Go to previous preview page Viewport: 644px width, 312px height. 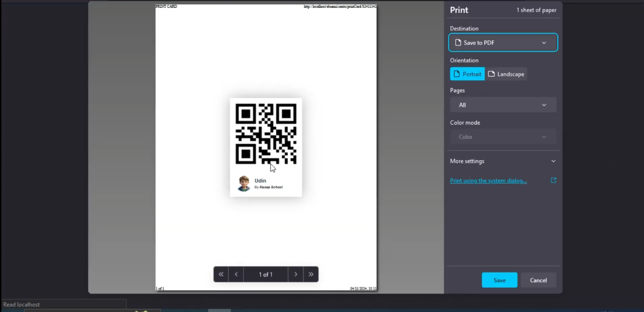[236, 274]
